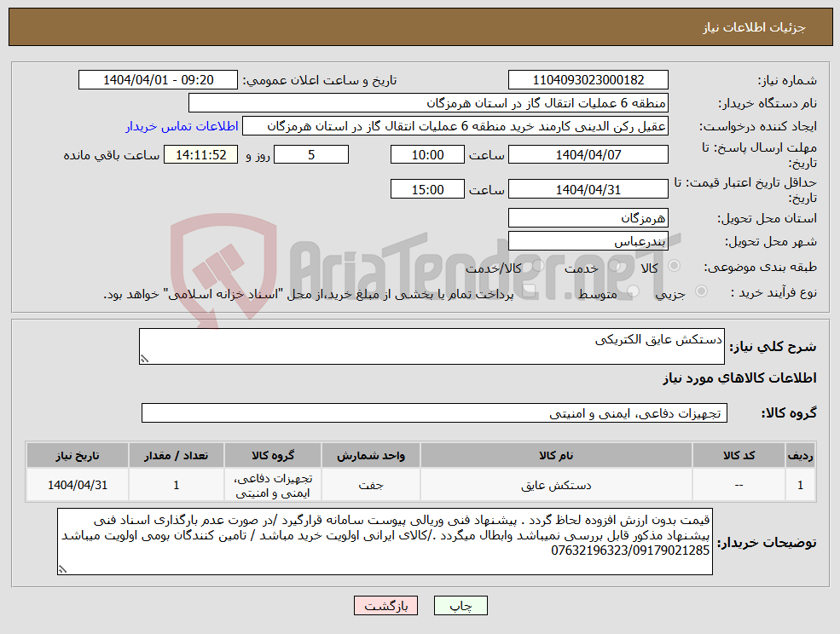840x634 pixels.
Task: Click price validity date 1404/04/31 field
Action: tap(588, 189)
